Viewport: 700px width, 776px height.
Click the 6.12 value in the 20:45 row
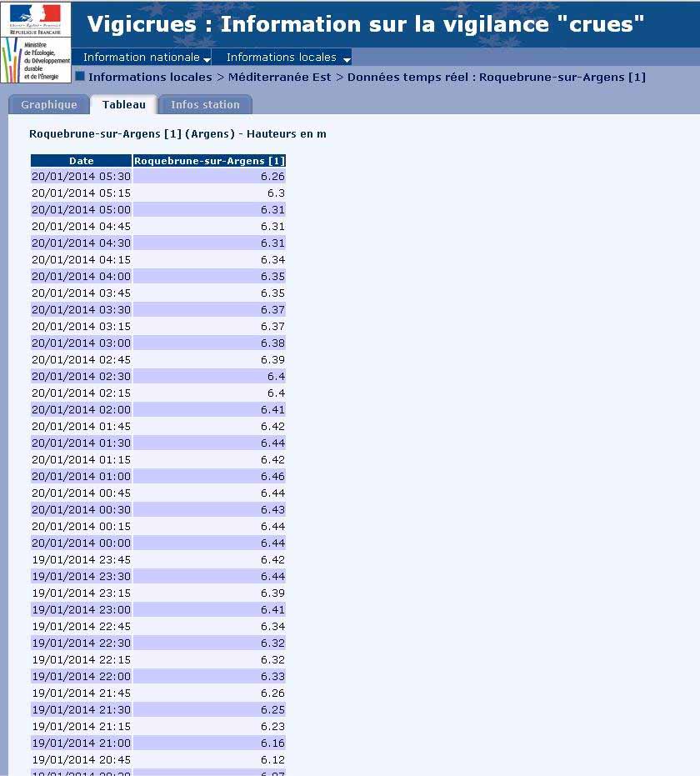point(272,759)
